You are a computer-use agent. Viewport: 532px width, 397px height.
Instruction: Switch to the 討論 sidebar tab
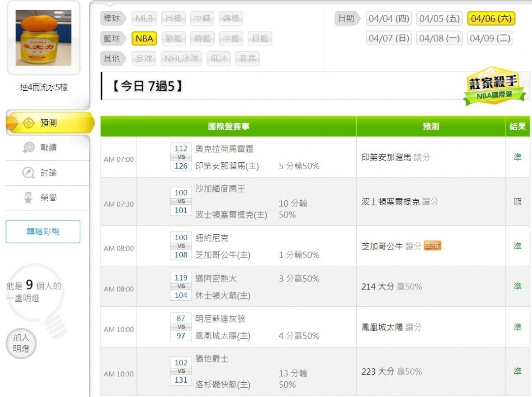click(47, 173)
